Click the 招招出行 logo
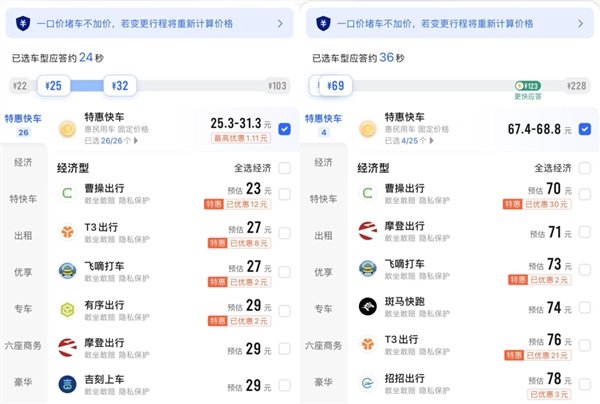 [x=368, y=383]
